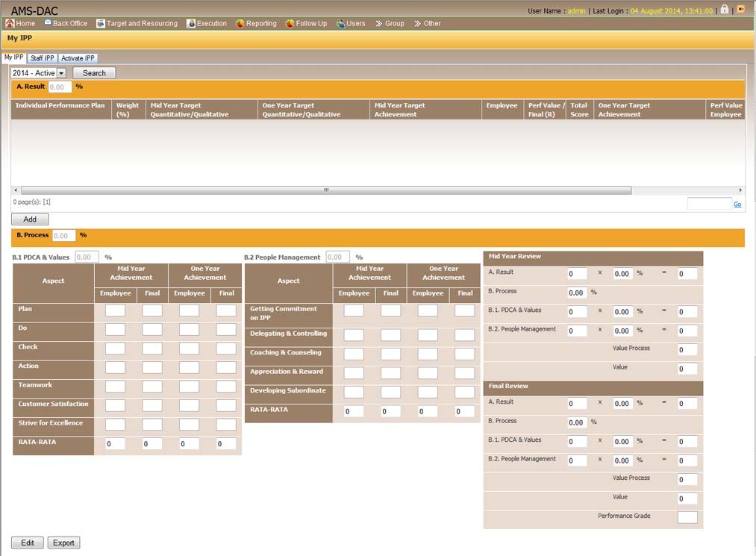This screenshot has width=756, height=556.
Task: Click the Reporting pie chart icon
Action: click(240, 23)
